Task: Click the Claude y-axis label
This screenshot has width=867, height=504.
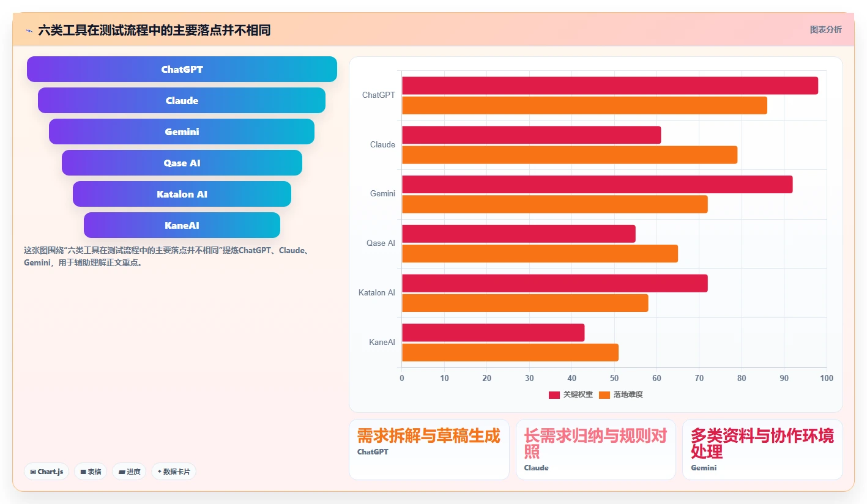Action: (382, 145)
